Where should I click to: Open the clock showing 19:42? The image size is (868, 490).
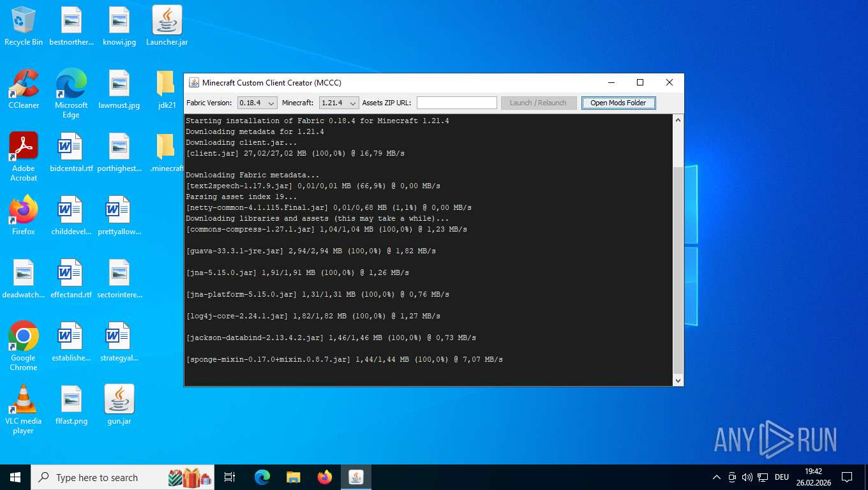(x=813, y=477)
